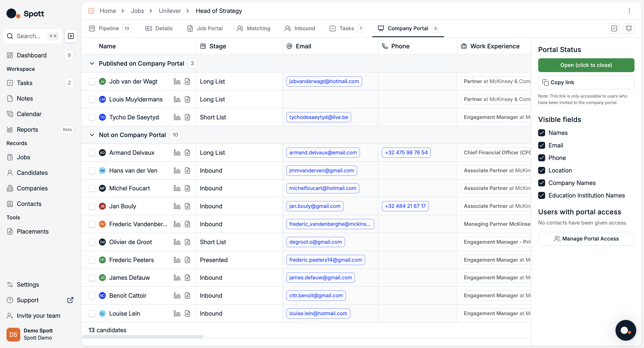
Task: Open resume icon for Frederic Peeters
Action: (187, 260)
